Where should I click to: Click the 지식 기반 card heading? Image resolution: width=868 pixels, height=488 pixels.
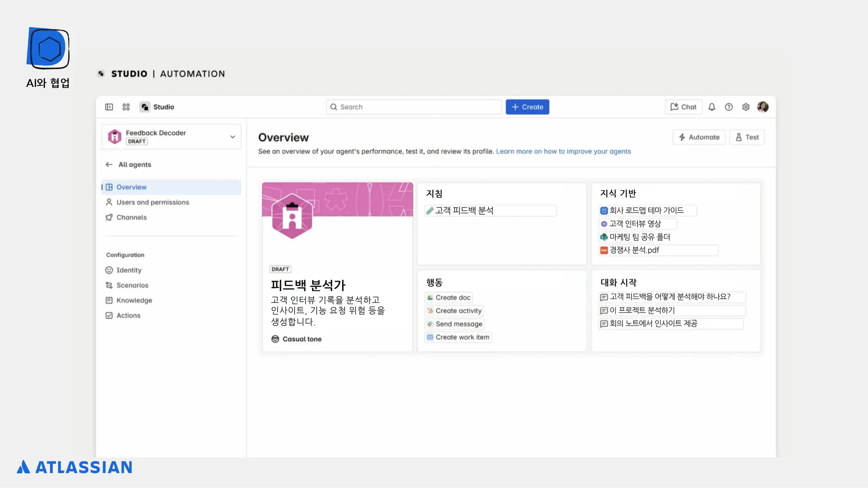pyautogui.click(x=618, y=194)
